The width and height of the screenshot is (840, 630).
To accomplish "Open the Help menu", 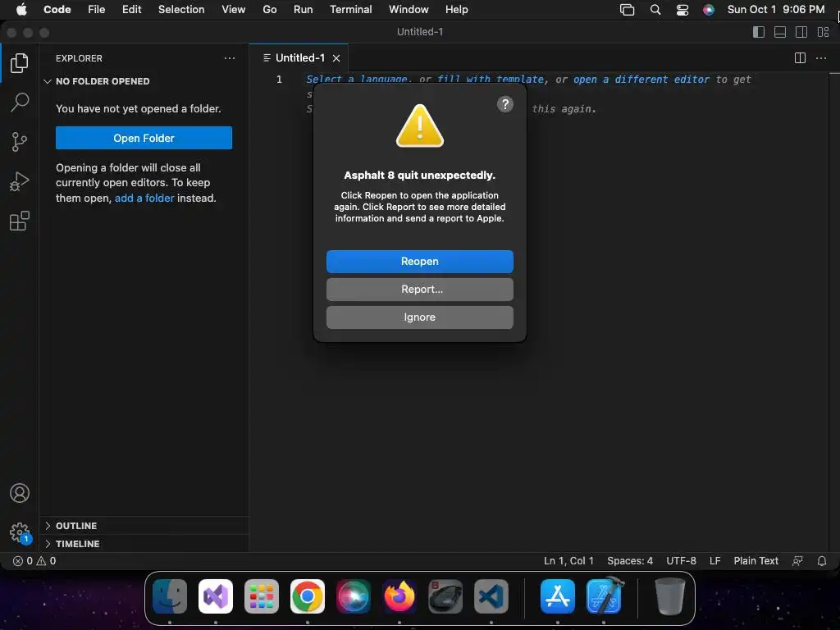I will (x=456, y=10).
